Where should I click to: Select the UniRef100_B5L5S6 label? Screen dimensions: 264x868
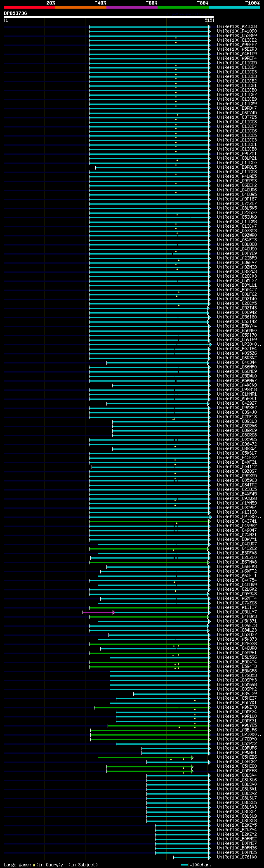[237, 657]
